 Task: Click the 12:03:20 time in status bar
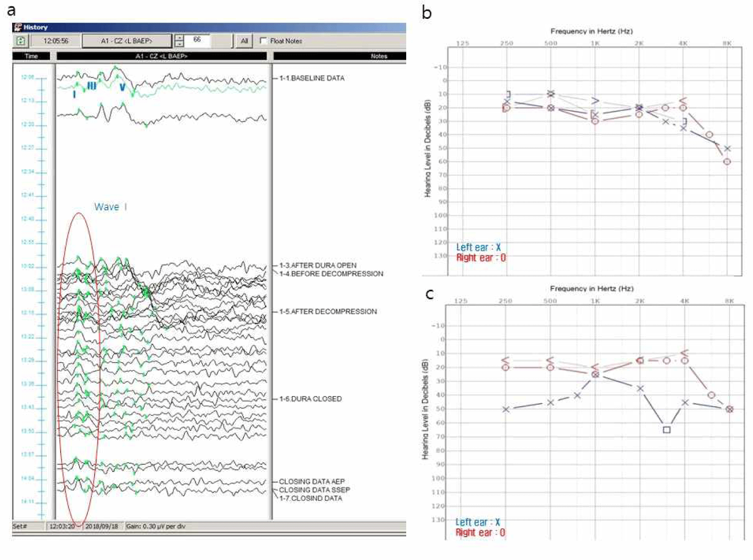pyautogui.click(x=62, y=526)
